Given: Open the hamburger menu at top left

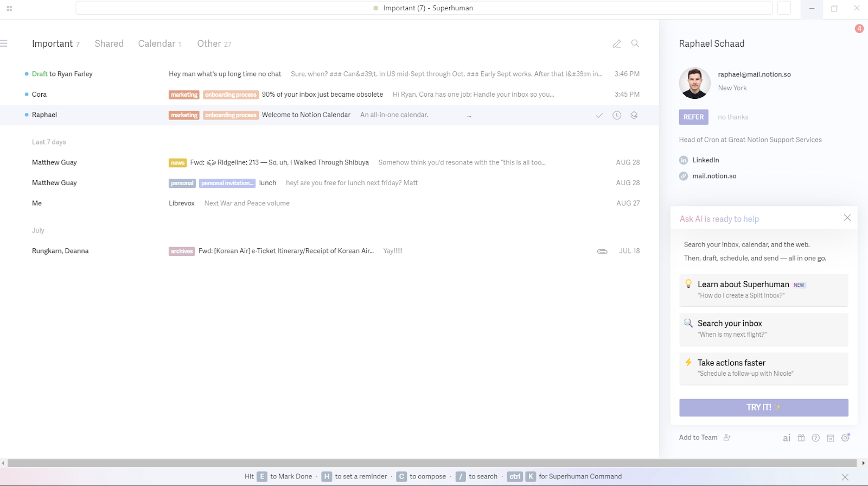Looking at the screenshot, I should click(4, 43).
